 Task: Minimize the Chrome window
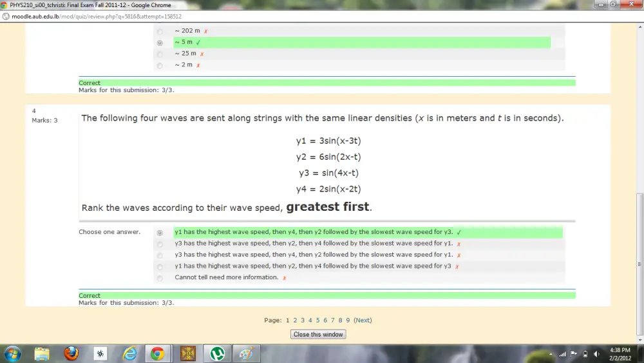click(x=601, y=4)
